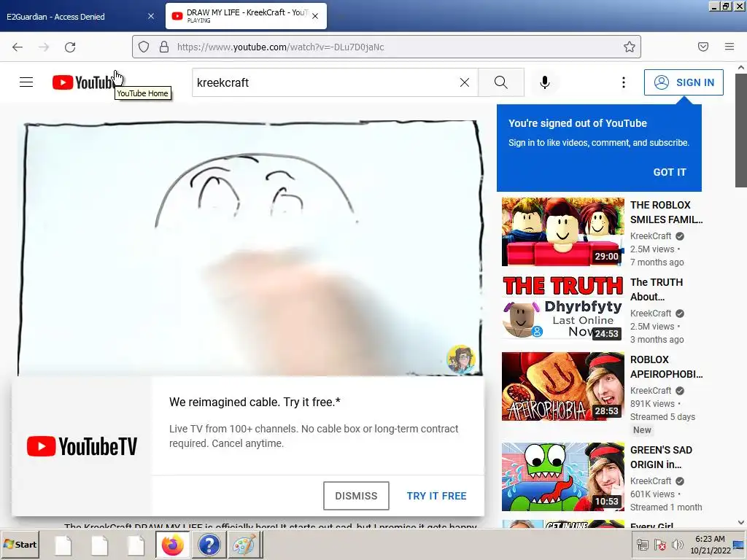Click the first blank document taskbar icon

tap(63, 545)
